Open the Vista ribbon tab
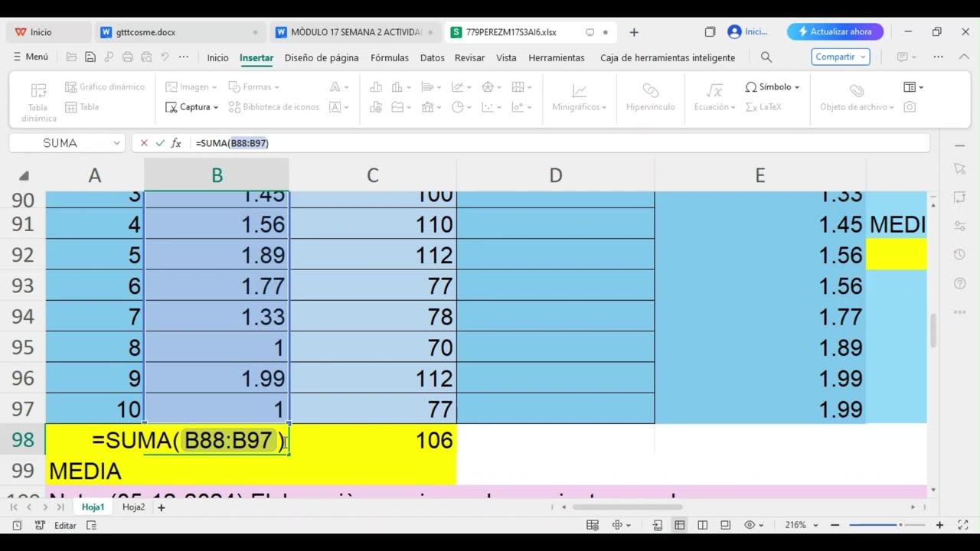 tap(506, 57)
